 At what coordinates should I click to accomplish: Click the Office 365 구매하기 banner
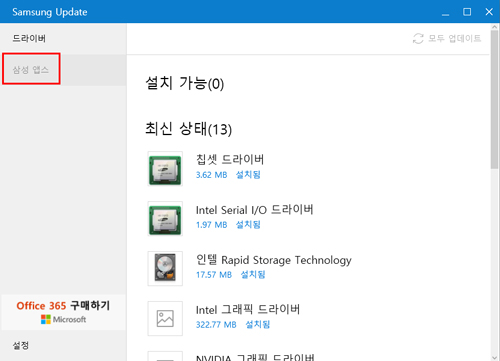point(63,312)
